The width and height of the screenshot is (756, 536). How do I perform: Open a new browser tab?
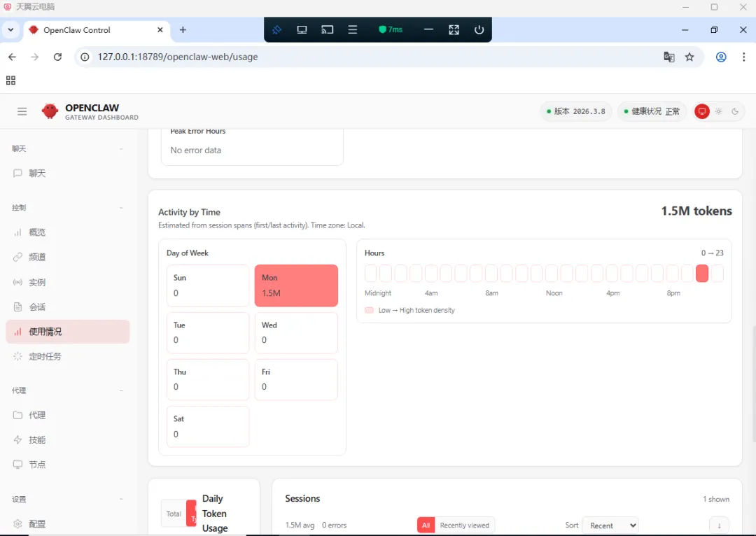(x=183, y=30)
